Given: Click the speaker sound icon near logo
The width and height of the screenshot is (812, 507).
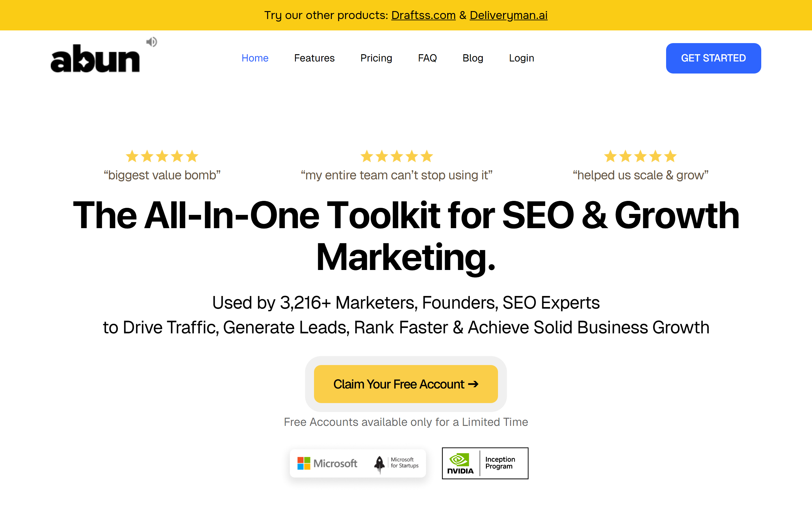Looking at the screenshot, I should point(152,42).
